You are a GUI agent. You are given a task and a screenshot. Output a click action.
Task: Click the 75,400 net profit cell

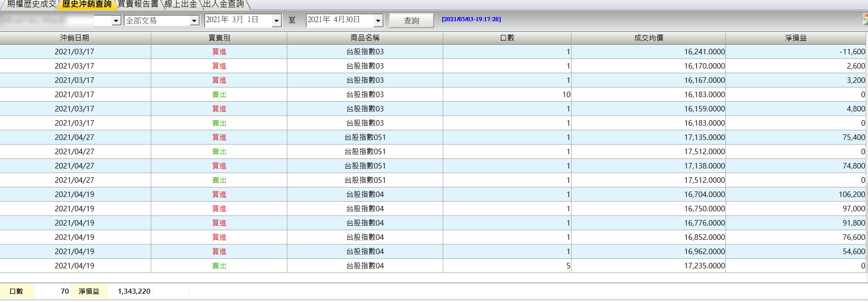point(796,137)
